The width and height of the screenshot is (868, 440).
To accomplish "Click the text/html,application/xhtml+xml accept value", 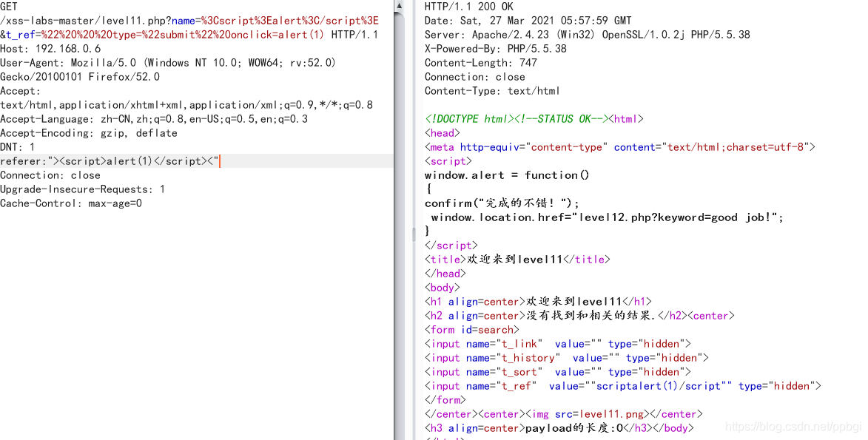I will (186, 104).
